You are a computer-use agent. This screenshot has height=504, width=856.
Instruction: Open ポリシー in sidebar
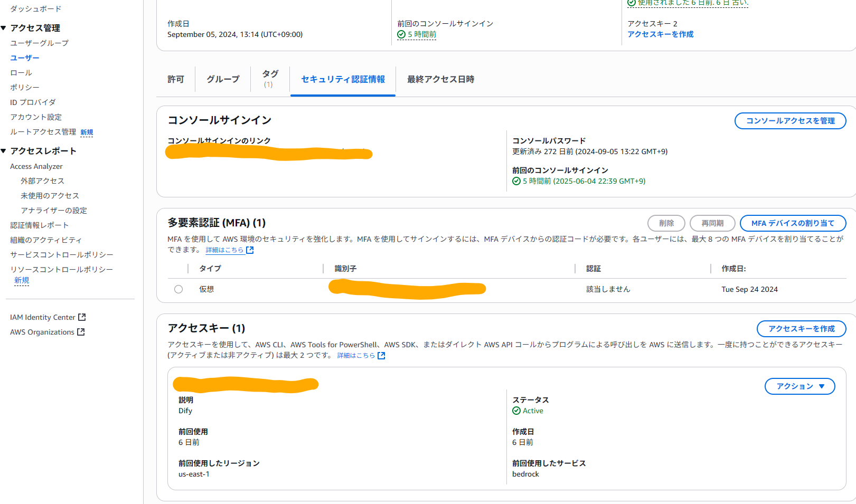click(x=25, y=88)
